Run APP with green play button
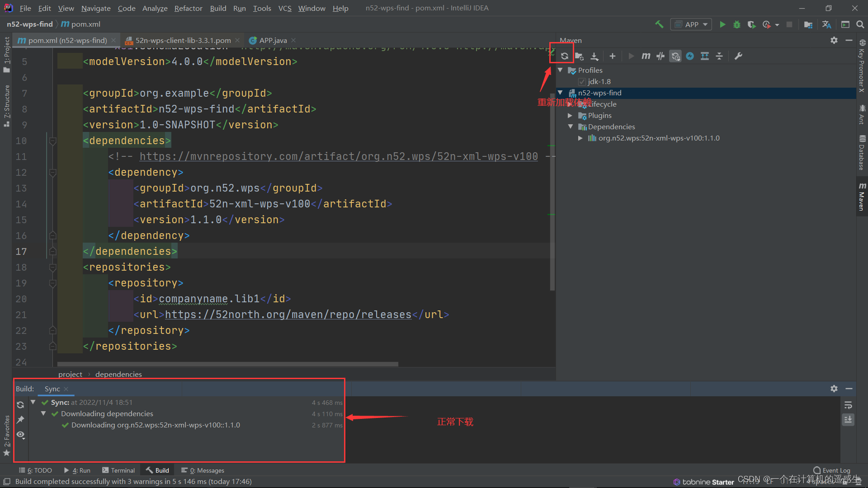The width and height of the screenshot is (868, 488). point(722,24)
